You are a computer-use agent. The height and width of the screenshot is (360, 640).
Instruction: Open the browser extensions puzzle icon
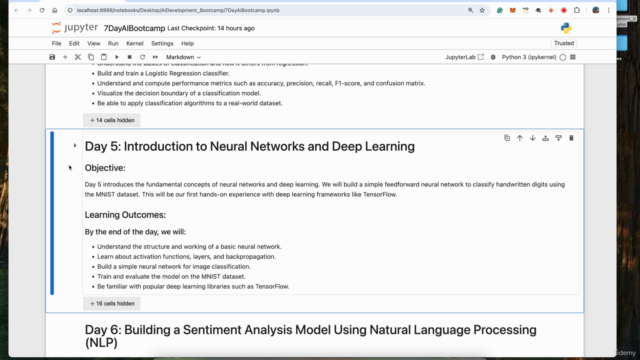click(577, 10)
